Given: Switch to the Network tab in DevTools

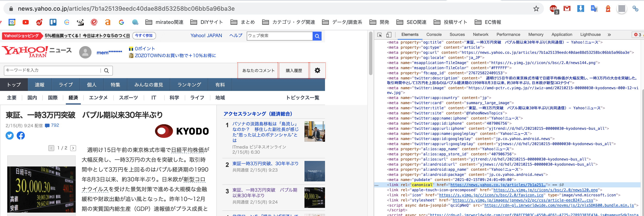Looking at the screenshot, I should click(x=480, y=35).
